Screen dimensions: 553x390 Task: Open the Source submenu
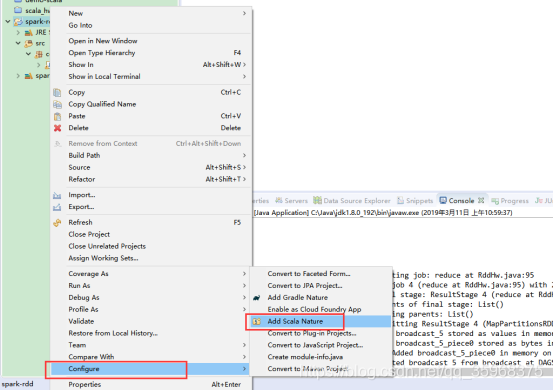pos(152,167)
